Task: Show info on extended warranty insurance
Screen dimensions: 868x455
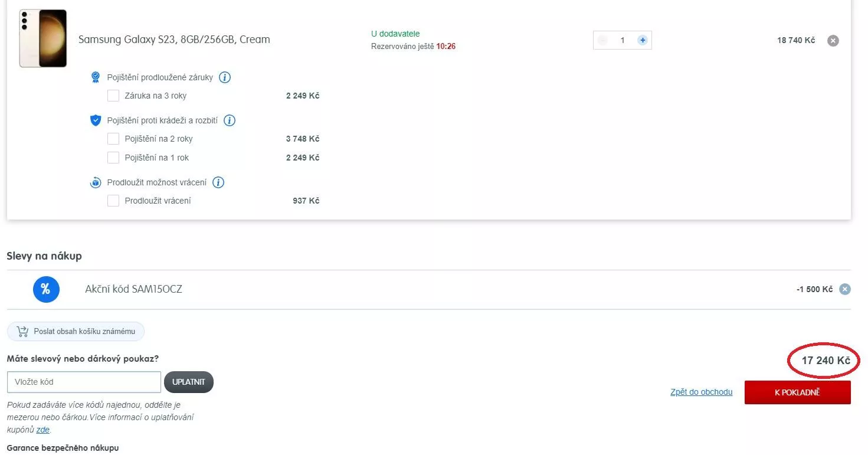Action: pos(225,77)
